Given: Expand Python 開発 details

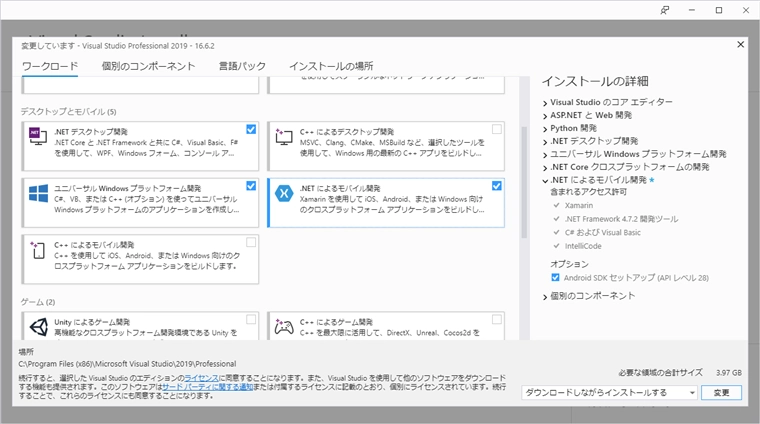Looking at the screenshot, I should click(x=545, y=129).
